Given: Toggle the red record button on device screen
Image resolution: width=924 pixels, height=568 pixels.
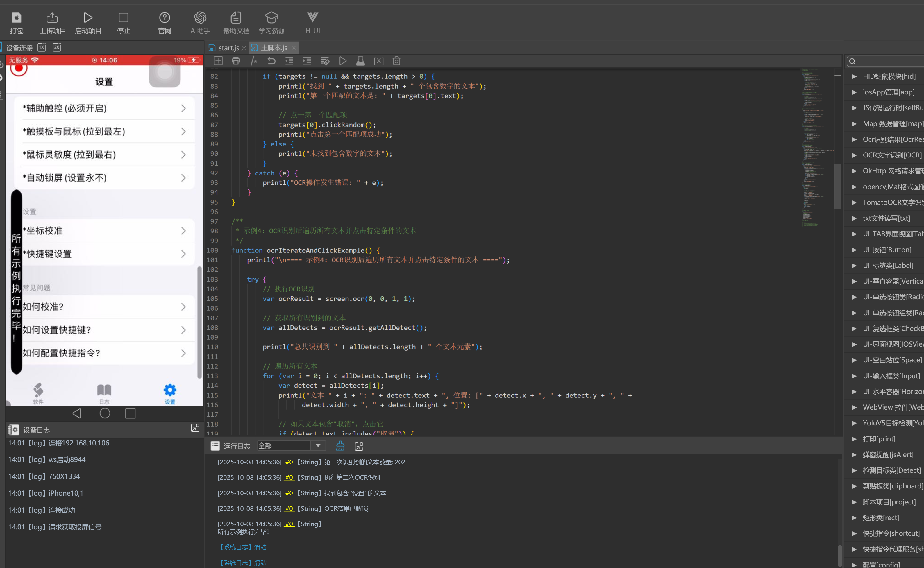Looking at the screenshot, I should pos(19,68).
